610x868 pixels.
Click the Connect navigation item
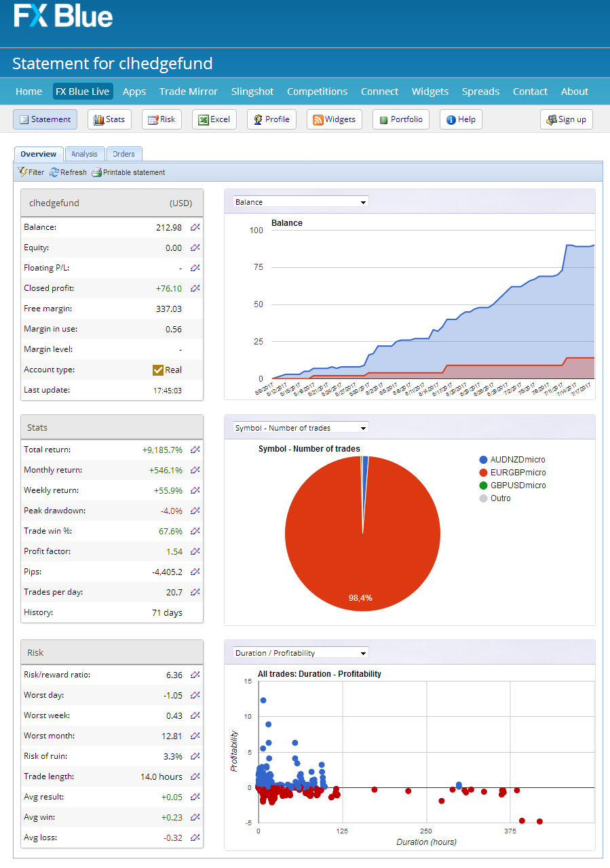coord(379,92)
